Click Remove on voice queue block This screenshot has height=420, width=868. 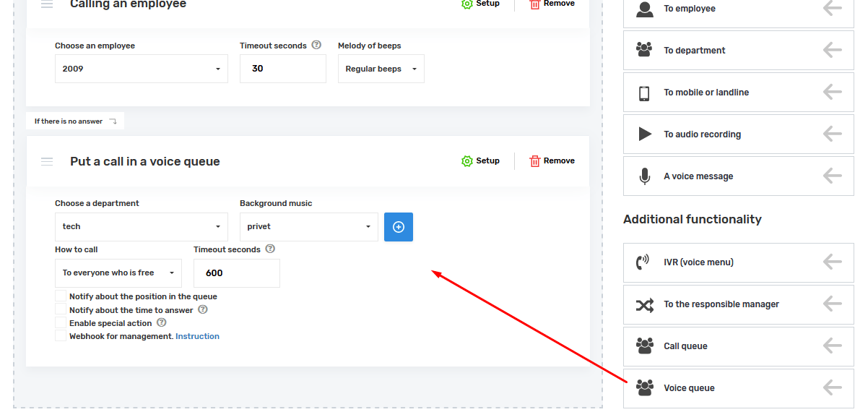click(x=552, y=161)
